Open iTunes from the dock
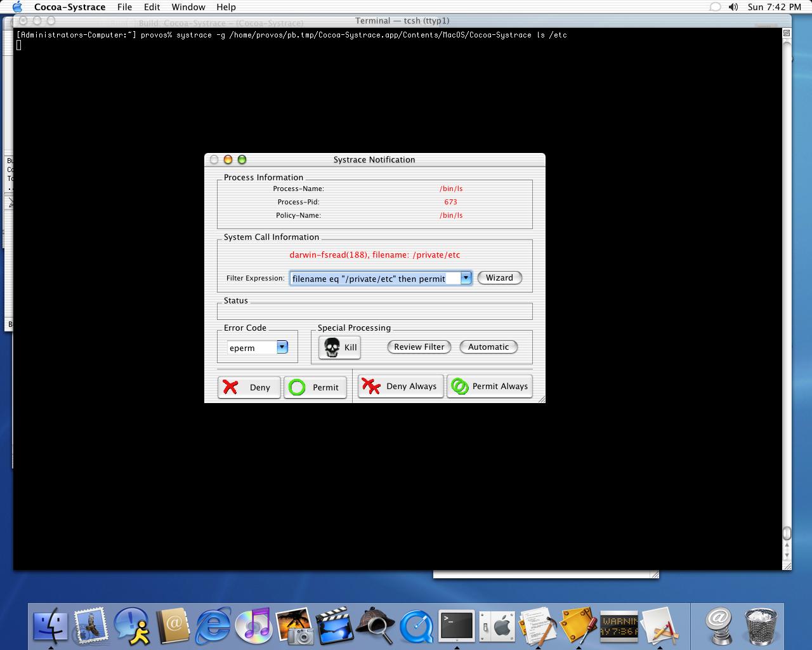This screenshot has height=650, width=812. pos(253,626)
